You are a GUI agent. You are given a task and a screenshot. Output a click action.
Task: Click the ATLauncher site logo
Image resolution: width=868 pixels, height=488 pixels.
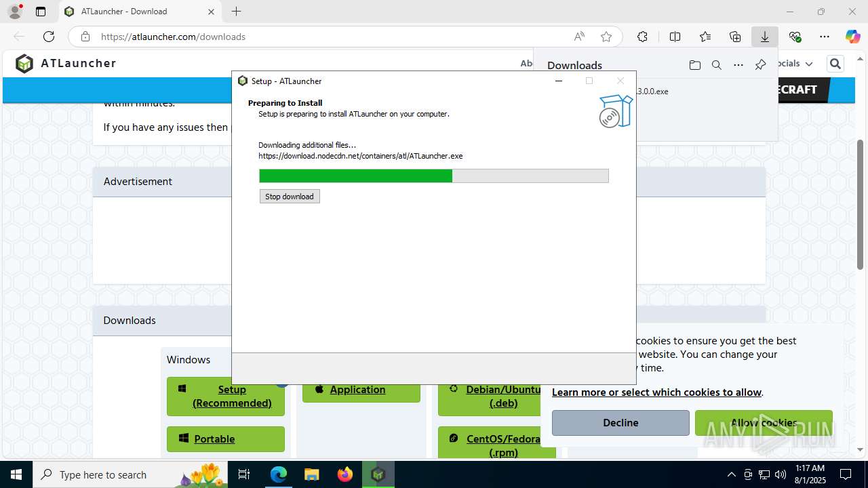(66, 63)
